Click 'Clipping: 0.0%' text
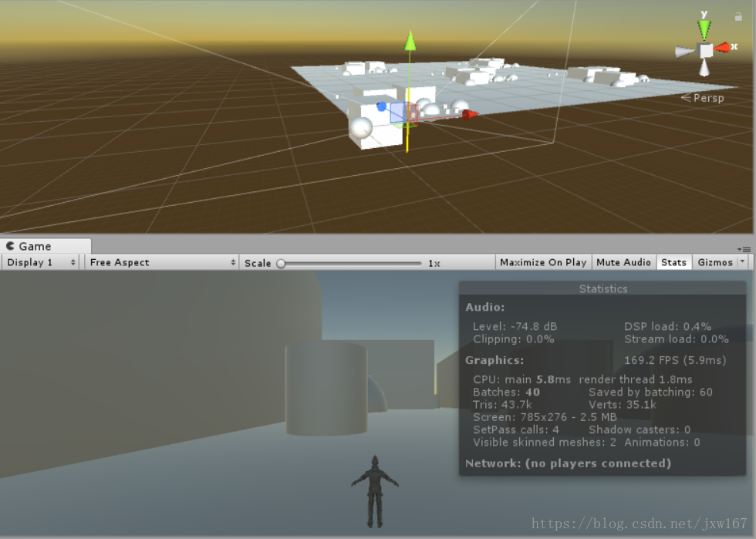The height and width of the screenshot is (539, 756). tap(514, 339)
